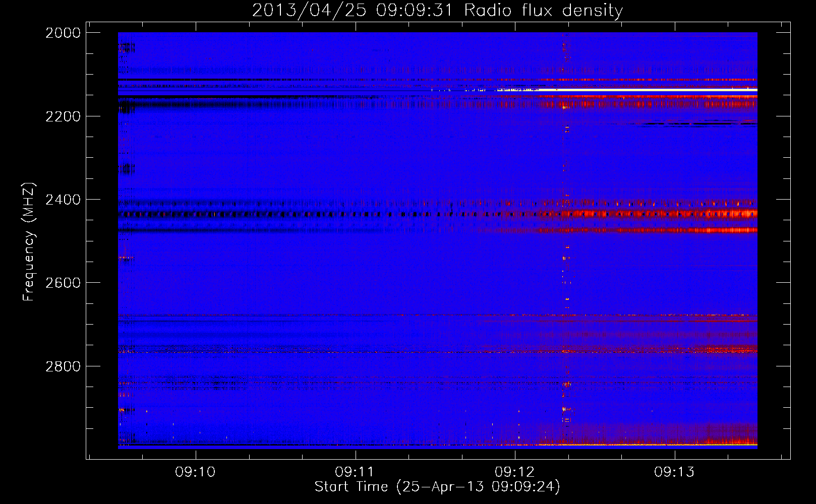
Task: Click the "2000" frequency axis label
Action: click(x=63, y=33)
